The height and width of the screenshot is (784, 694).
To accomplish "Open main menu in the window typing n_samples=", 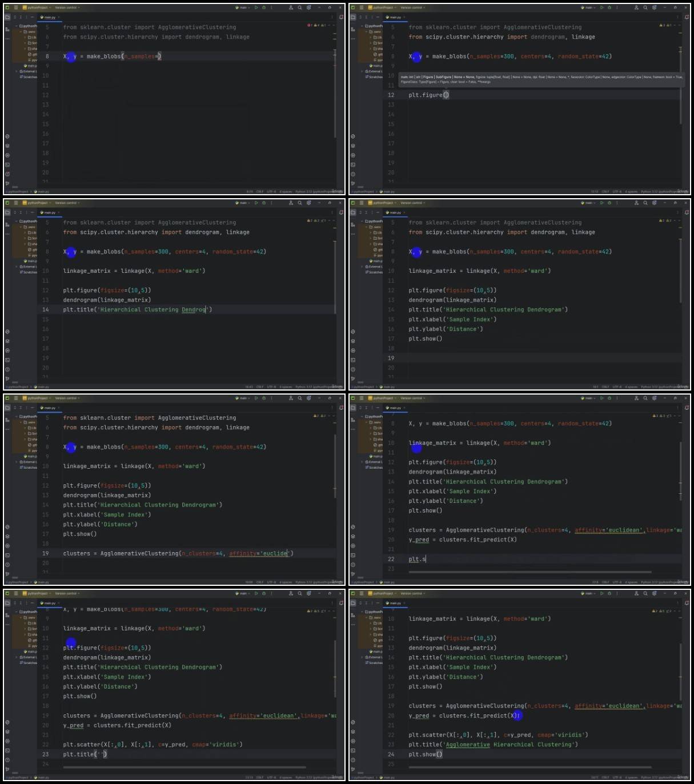I will pos(16,7).
